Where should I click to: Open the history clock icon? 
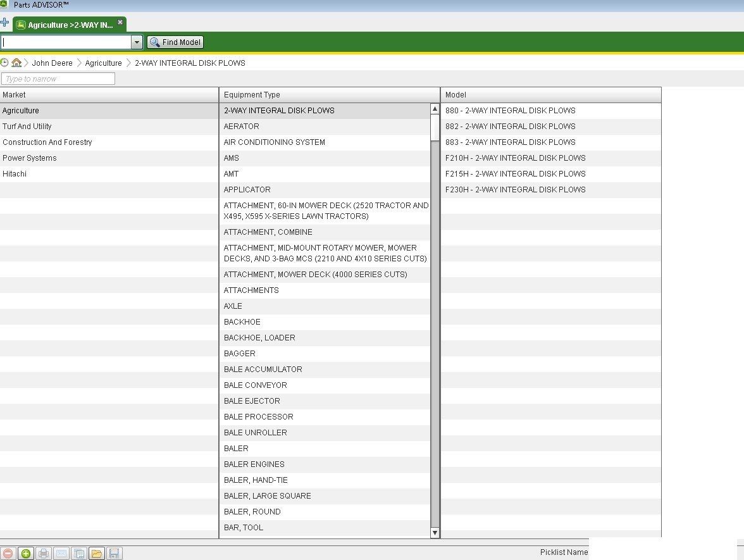5,63
